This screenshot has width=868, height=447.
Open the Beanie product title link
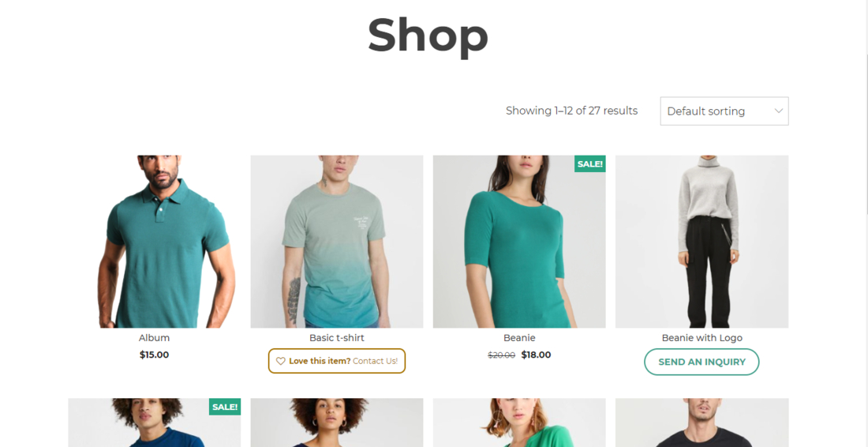(x=519, y=338)
